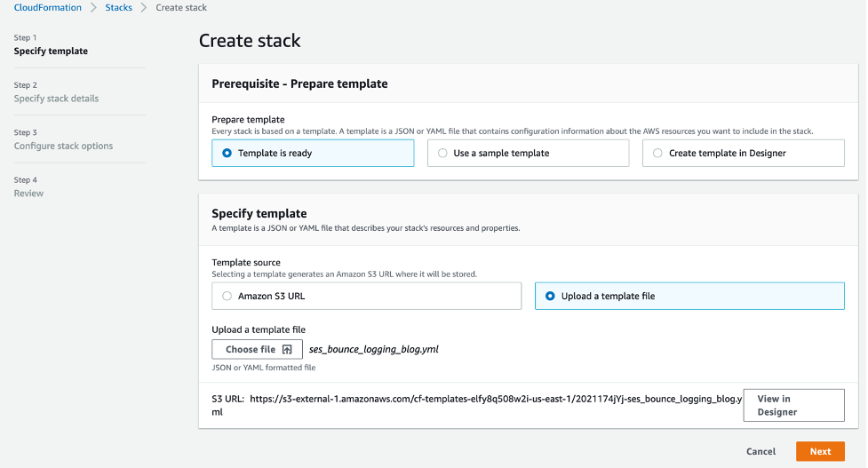Viewport: 868px width, 468px height.
Task: Open Step 1 Specify template
Action: (x=51, y=52)
